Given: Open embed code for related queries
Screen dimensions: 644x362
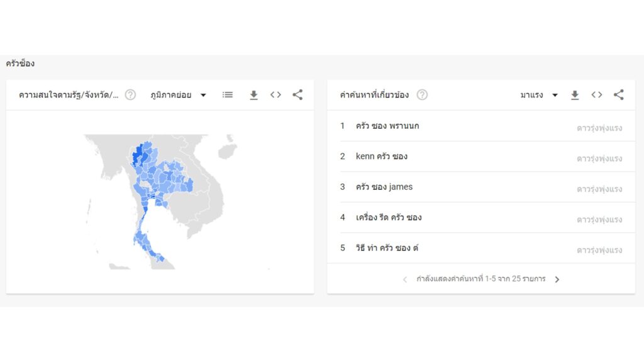Looking at the screenshot, I should (596, 95).
